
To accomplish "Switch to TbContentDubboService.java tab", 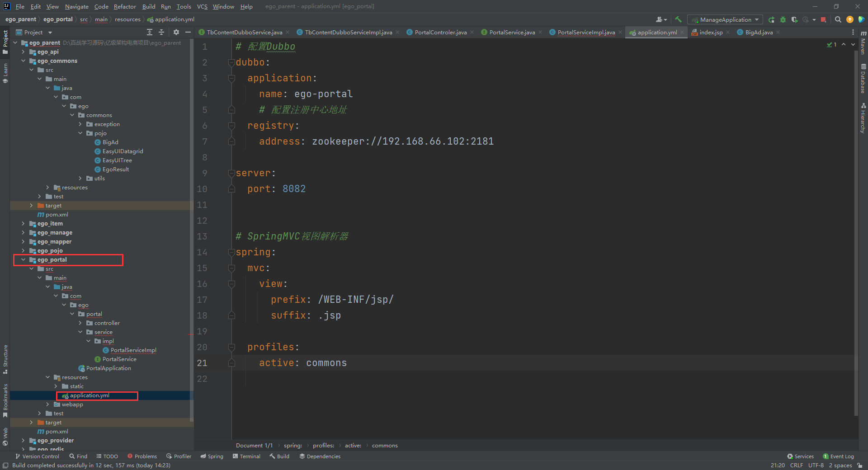I will click(x=244, y=32).
